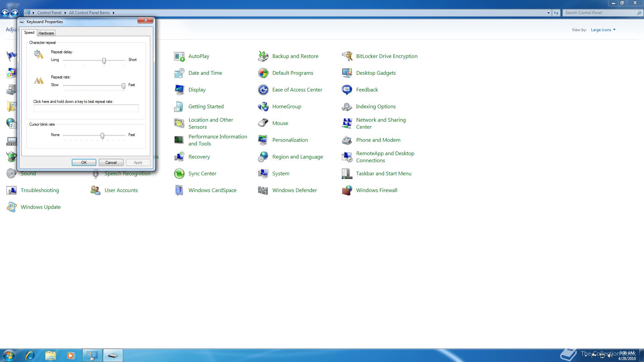Open the Backup and Restore icon
The image size is (644, 362).
(x=263, y=56)
